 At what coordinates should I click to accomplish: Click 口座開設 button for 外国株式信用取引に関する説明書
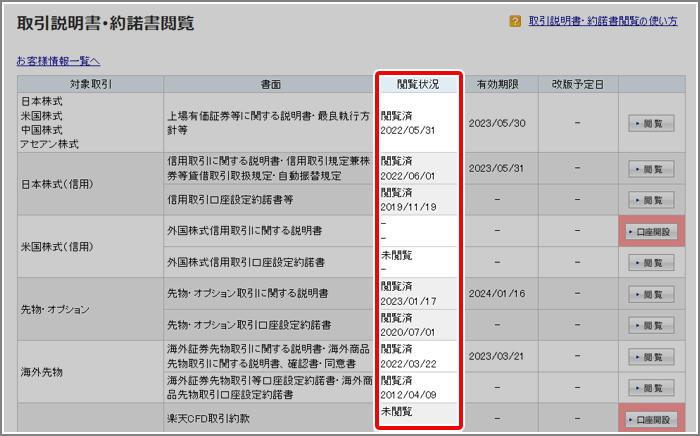(x=651, y=232)
